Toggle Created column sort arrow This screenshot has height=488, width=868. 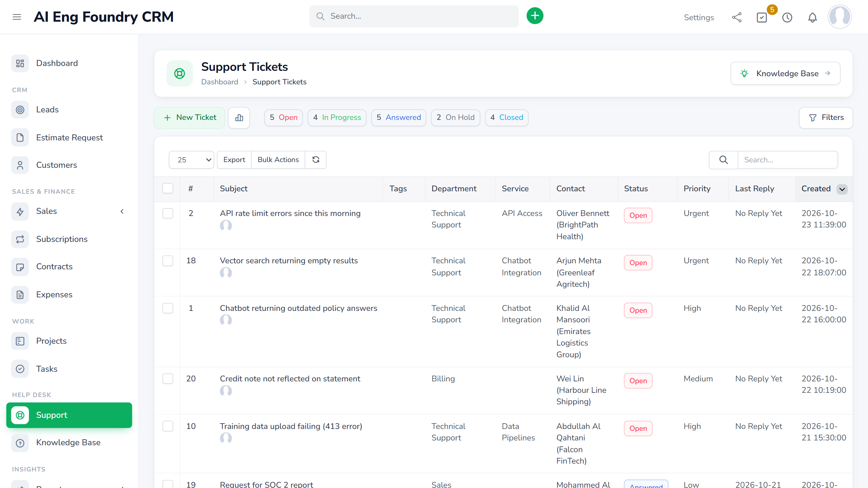(x=842, y=189)
